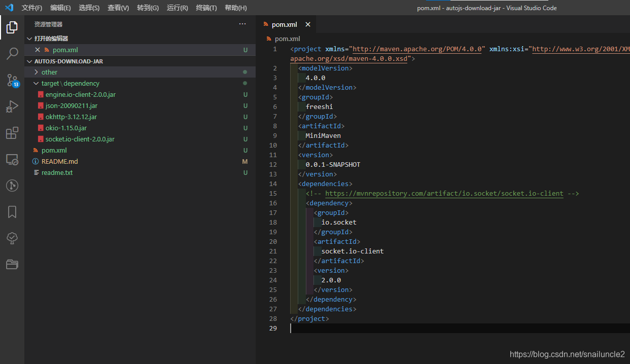Open json-20090211.jar in the tree
This screenshot has width=630, height=364.
pos(72,105)
